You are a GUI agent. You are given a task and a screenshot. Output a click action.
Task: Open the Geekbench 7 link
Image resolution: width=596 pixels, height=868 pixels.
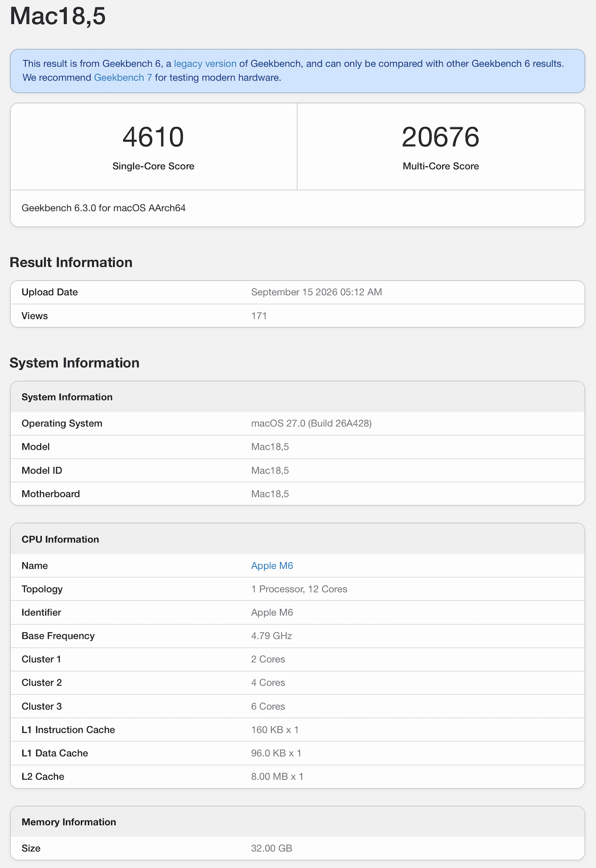click(x=123, y=77)
